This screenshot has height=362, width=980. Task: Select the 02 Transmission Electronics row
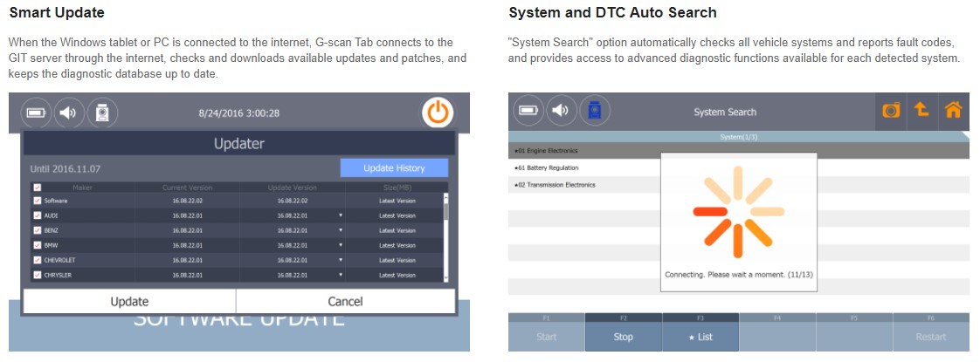click(x=583, y=185)
